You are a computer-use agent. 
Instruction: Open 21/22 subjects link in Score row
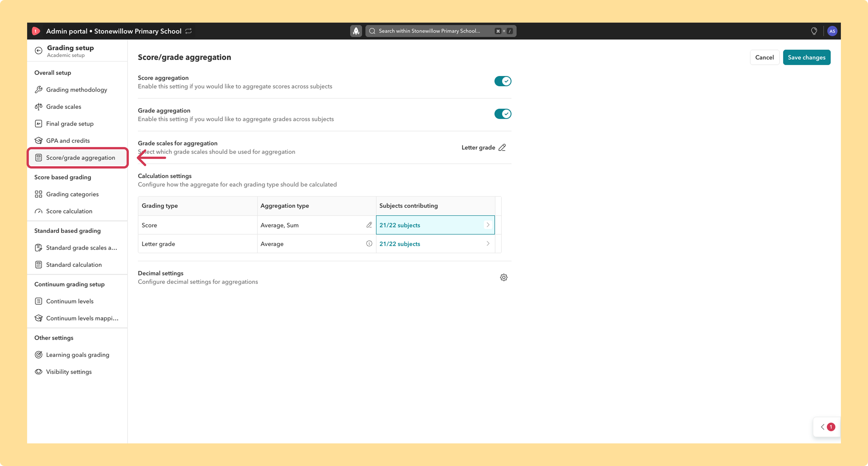pos(400,225)
